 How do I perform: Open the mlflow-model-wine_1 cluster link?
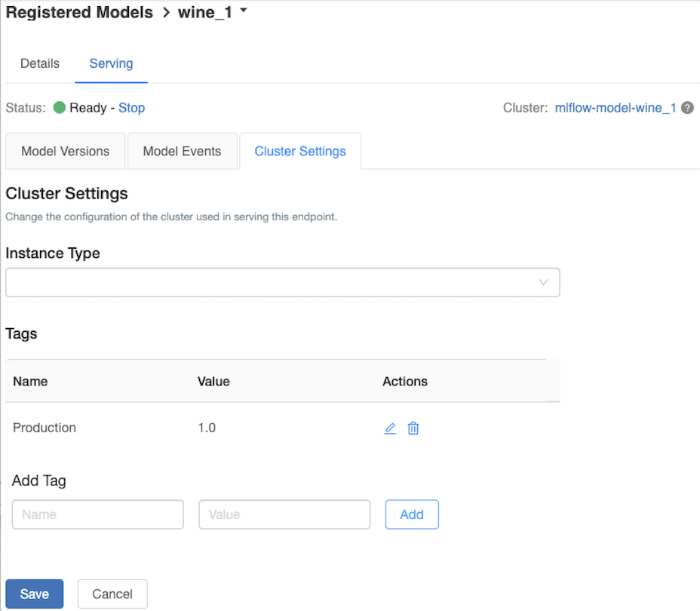615,108
